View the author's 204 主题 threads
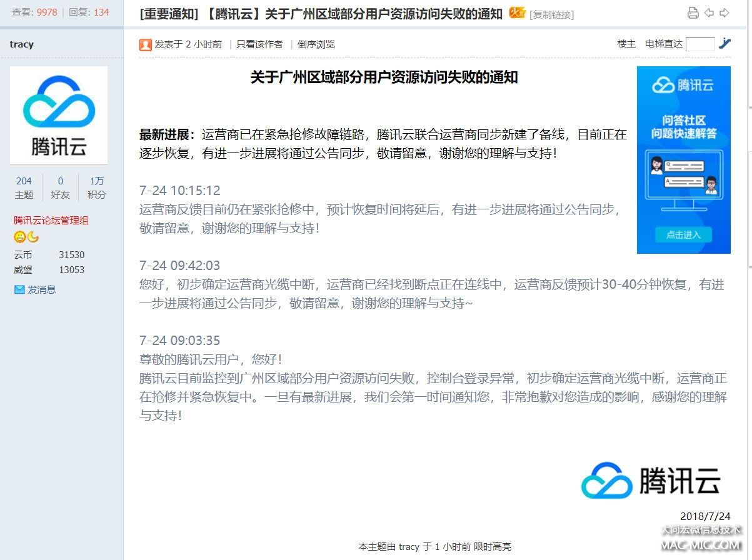Image resolution: width=752 pixels, height=560 pixels. click(24, 187)
